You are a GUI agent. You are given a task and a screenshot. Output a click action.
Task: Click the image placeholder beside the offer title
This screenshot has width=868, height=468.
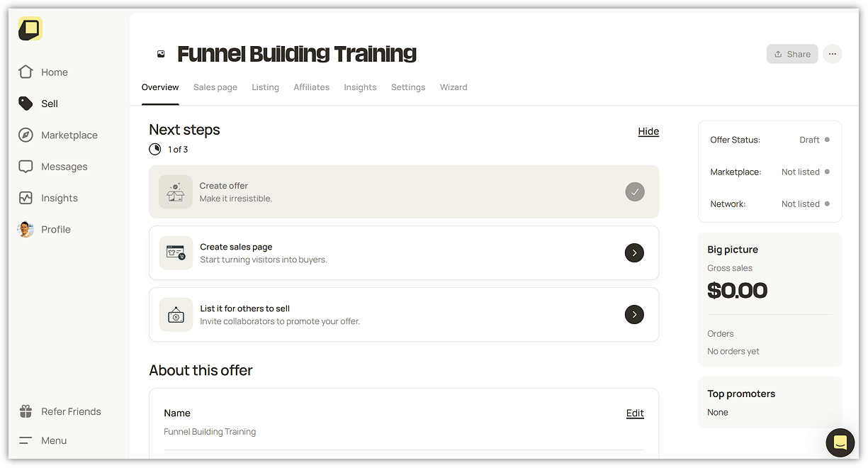click(161, 53)
